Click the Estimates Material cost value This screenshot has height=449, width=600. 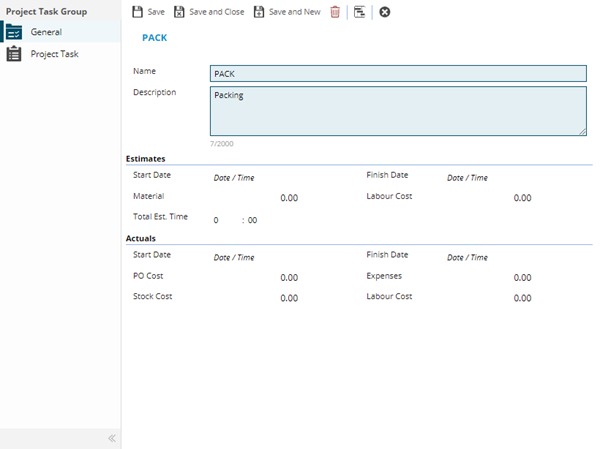coord(288,198)
